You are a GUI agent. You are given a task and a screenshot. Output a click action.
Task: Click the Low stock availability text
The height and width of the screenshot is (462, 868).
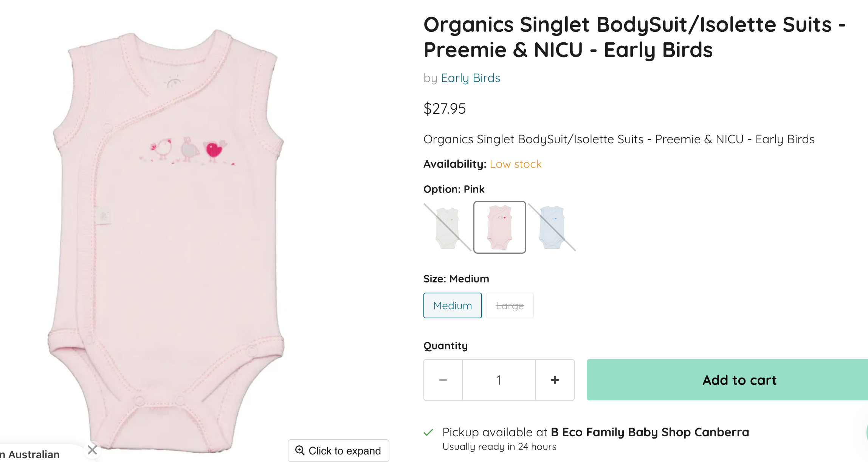pos(516,164)
